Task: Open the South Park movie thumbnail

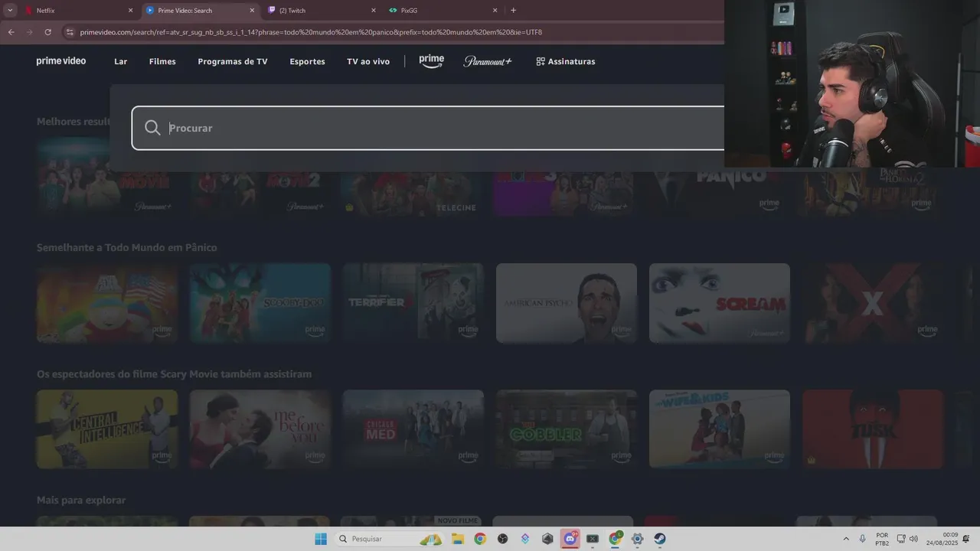Action: (107, 303)
